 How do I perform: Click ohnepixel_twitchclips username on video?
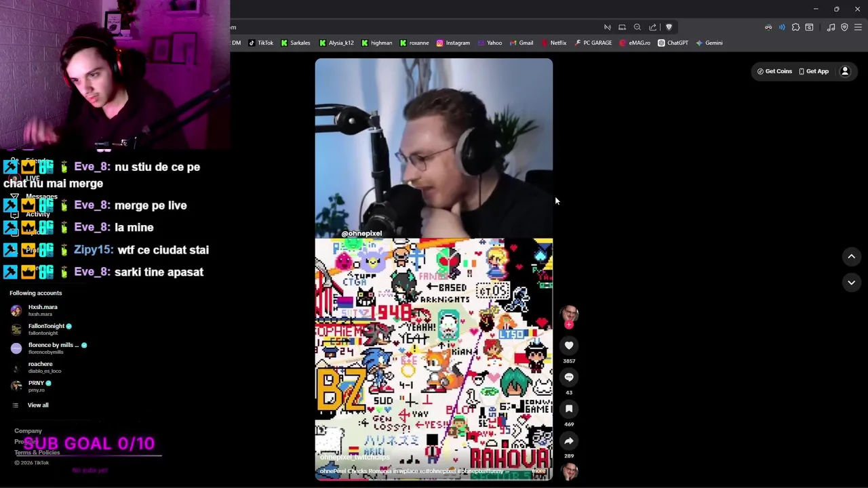(x=355, y=457)
